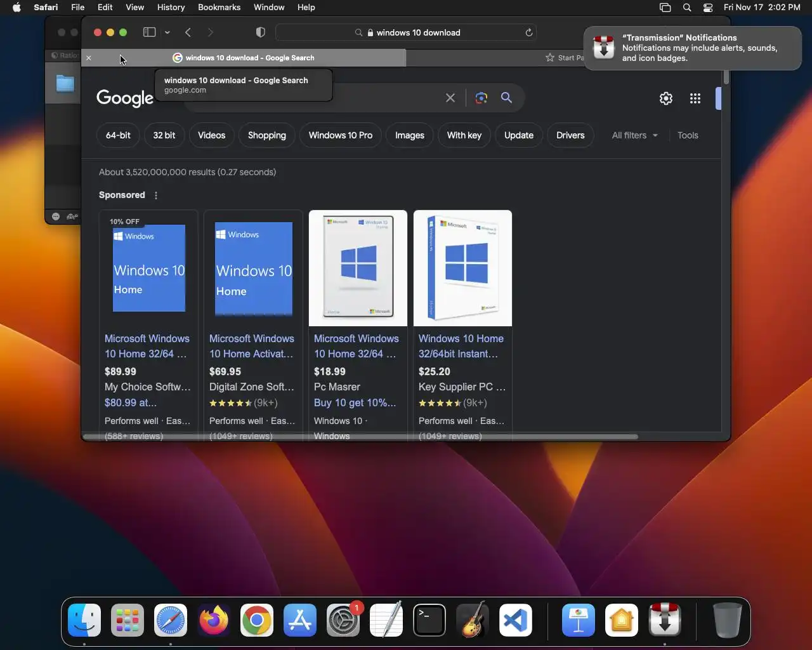This screenshot has height=650, width=812.
Task: Open Control Center in menu bar
Action: click(708, 8)
